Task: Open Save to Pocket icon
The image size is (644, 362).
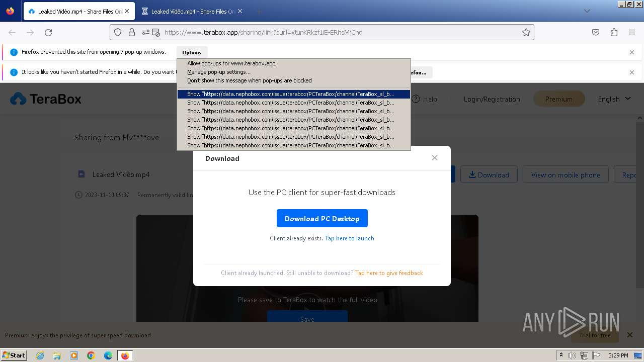Action: (596, 32)
